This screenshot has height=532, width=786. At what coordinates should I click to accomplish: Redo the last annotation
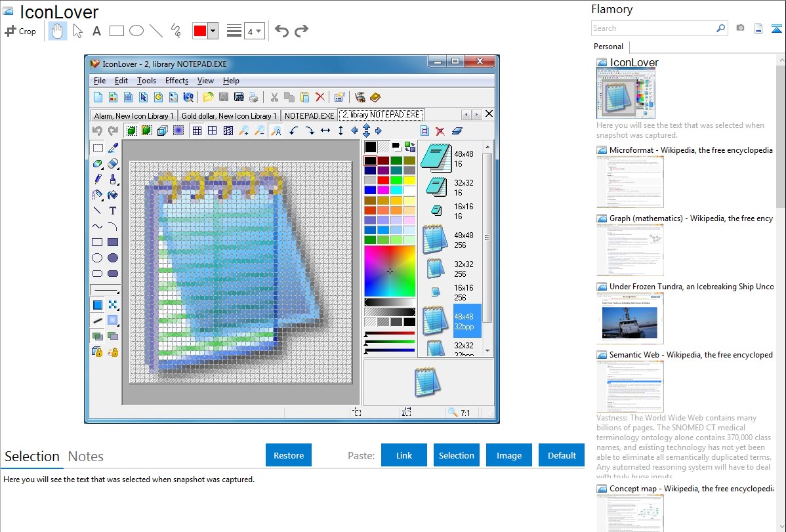(x=301, y=31)
